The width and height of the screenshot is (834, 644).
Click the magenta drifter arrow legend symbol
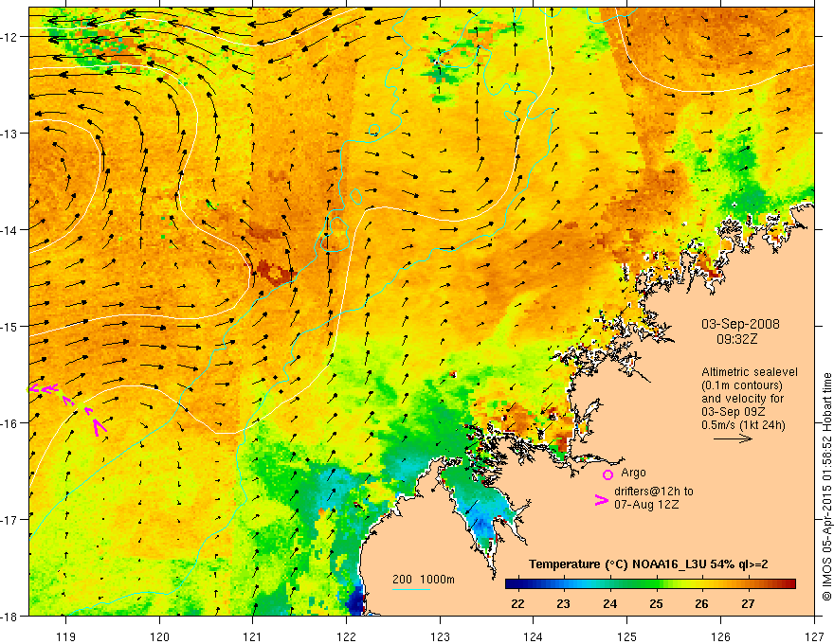[602, 500]
